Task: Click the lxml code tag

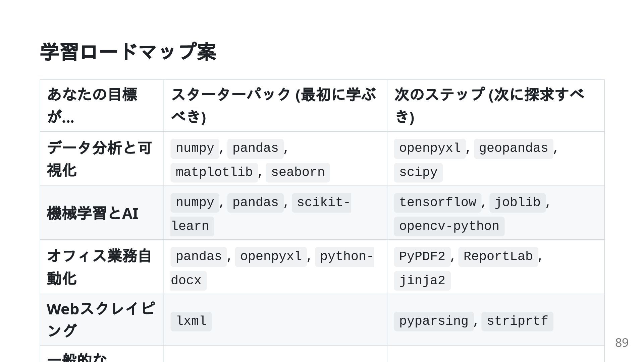Action: (x=191, y=321)
